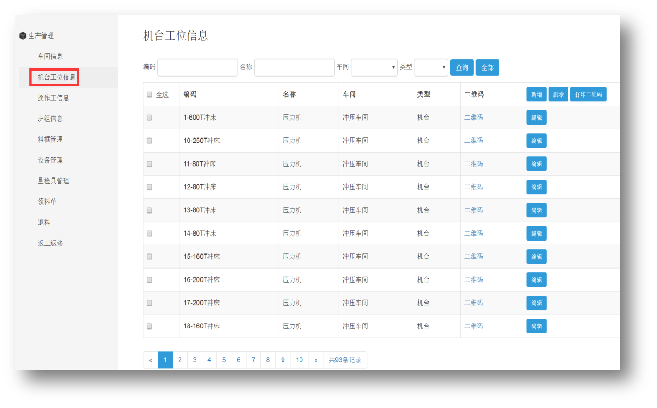Check the row 18-160T冲床 checkbox
This screenshot has width=657, height=408.
click(x=149, y=326)
